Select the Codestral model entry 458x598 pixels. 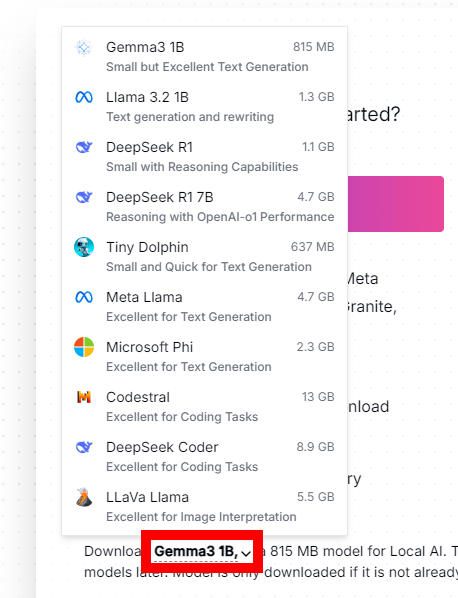point(204,407)
